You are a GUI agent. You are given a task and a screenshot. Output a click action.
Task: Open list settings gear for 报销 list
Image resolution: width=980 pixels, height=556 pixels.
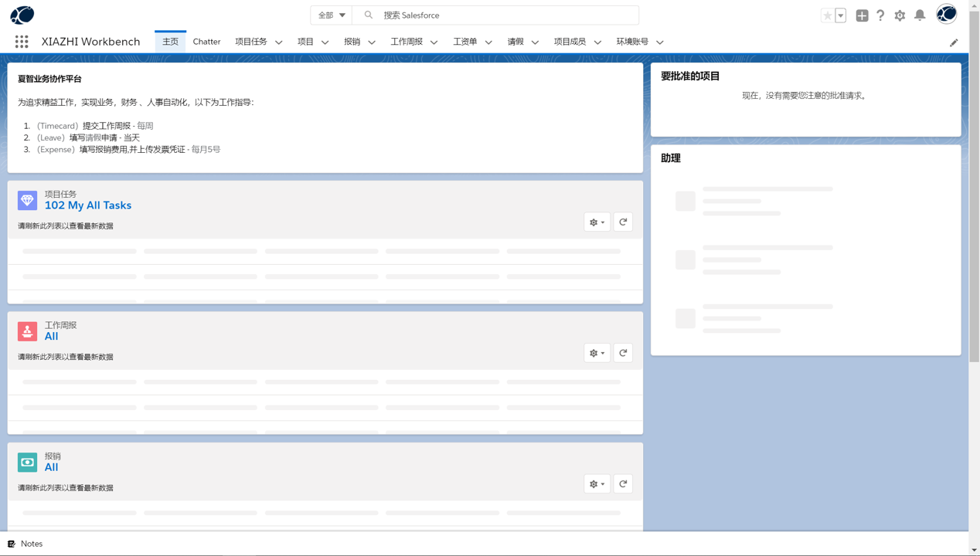click(597, 484)
